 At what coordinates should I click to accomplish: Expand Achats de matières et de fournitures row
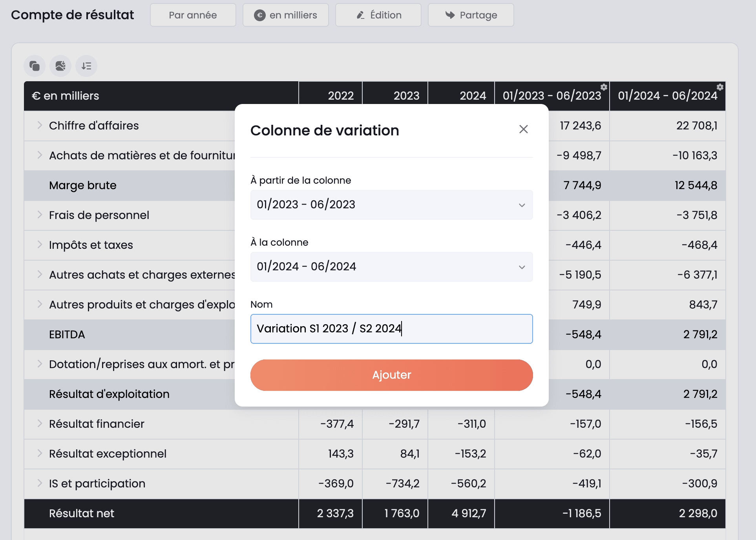(x=40, y=155)
